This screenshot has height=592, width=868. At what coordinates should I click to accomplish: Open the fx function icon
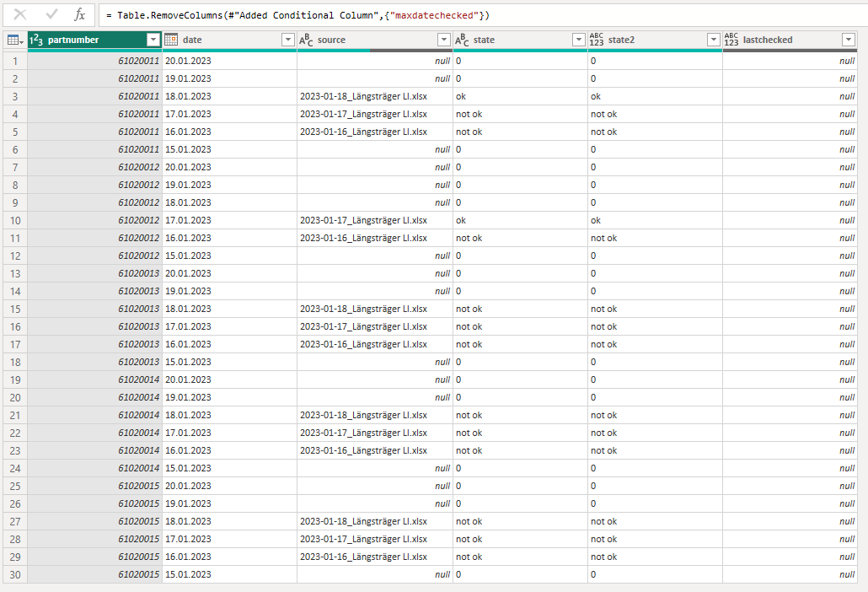80,15
